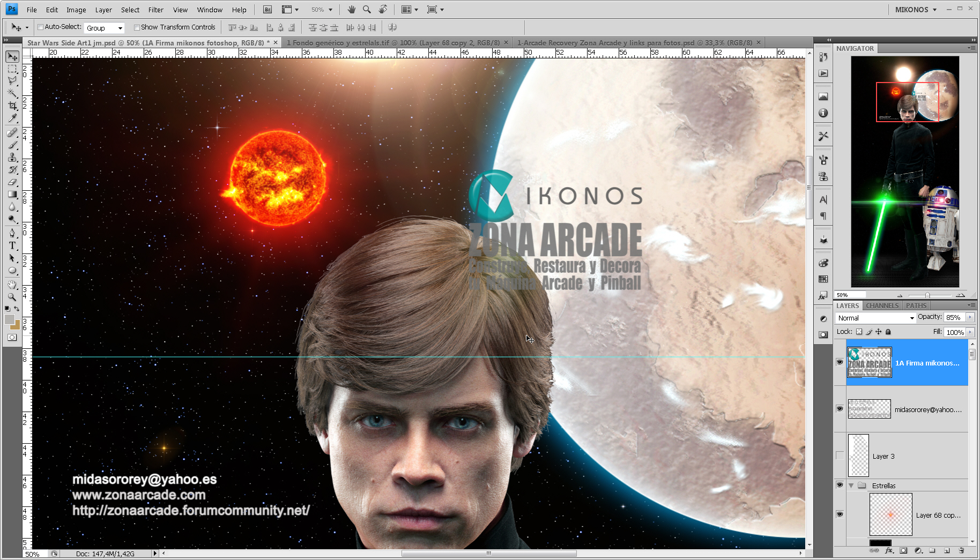Select the Gradient tool
The width and height of the screenshot is (980, 560).
[x=12, y=195]
